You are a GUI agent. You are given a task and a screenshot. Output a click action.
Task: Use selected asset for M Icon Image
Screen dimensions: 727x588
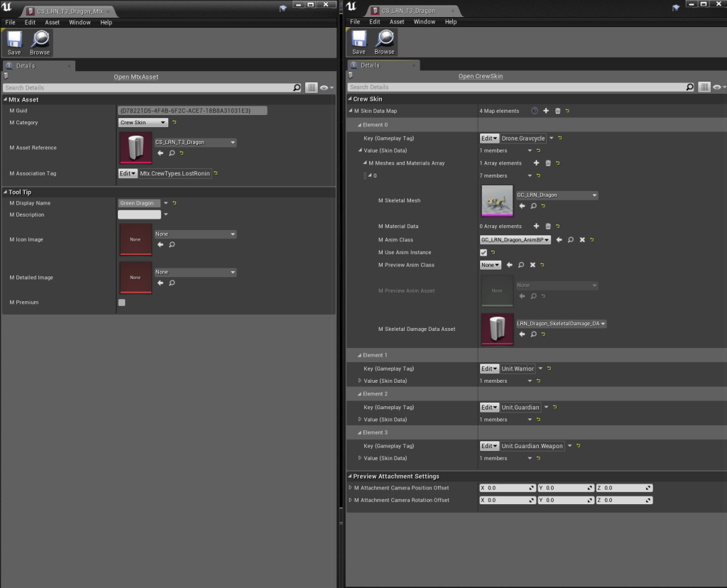pyautogui.click(x=160, y=244)
